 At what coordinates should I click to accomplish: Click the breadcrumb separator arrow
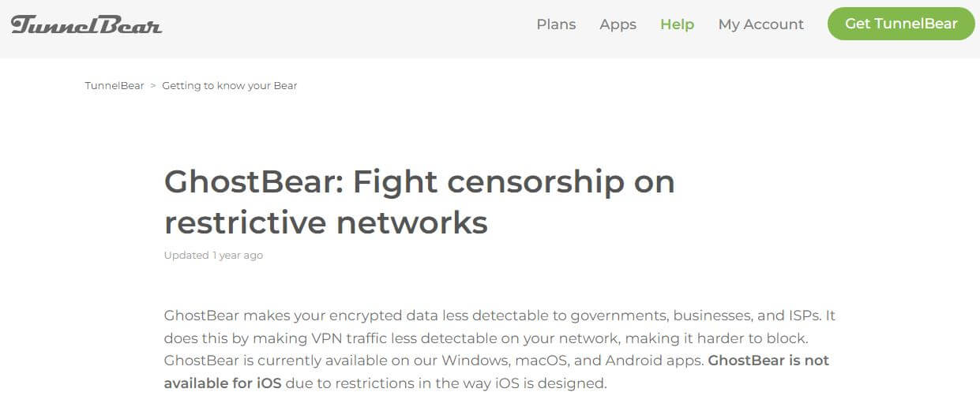click(153, 85)
